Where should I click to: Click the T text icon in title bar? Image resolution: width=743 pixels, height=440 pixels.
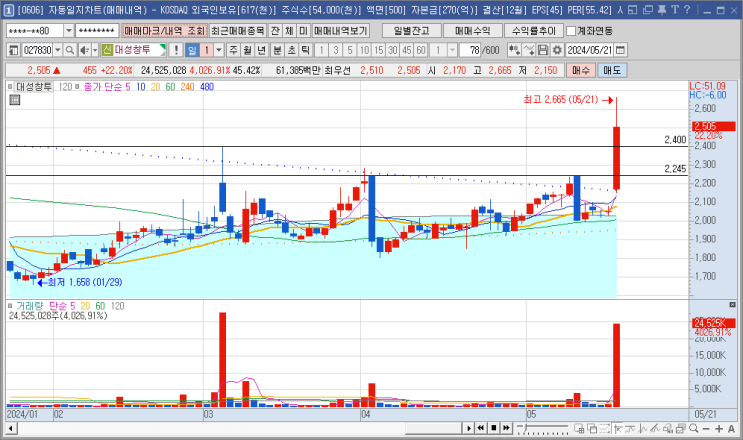click(675, 9)
